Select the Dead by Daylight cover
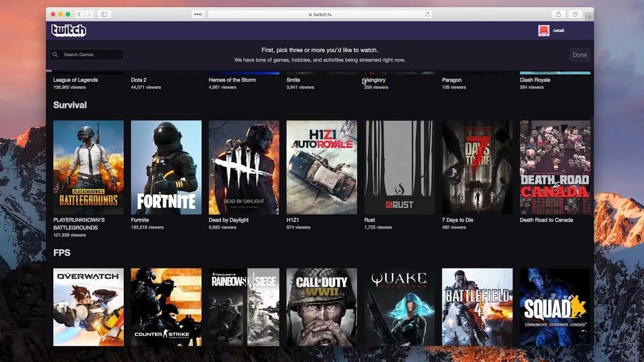 click(x=244, y=167)
